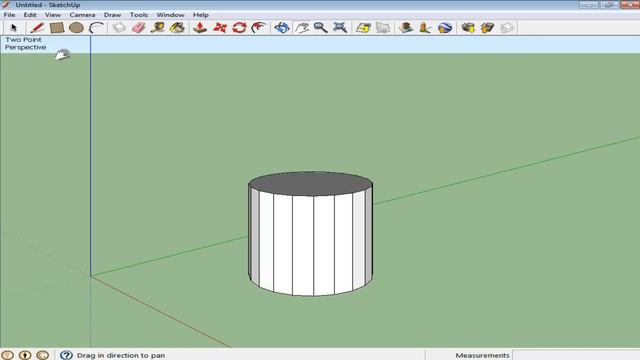
Task: Select the Eraser tool
Action: click(139, 28)
